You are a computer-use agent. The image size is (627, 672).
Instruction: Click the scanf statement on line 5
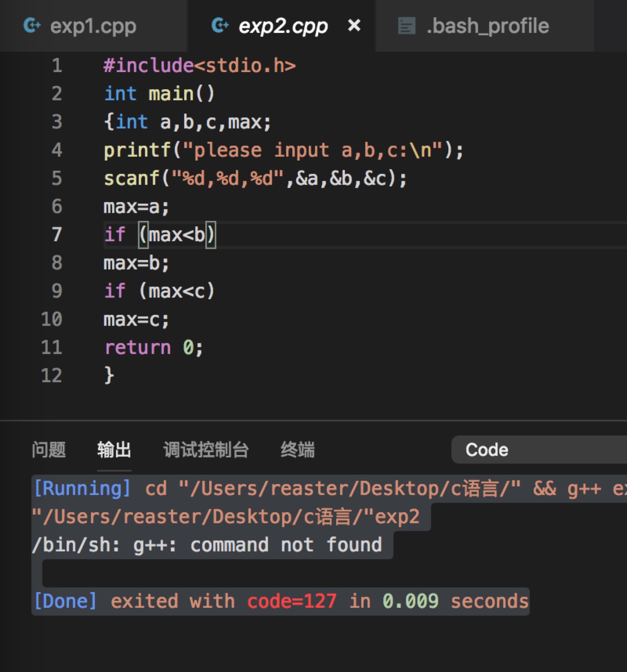[255, 179]
